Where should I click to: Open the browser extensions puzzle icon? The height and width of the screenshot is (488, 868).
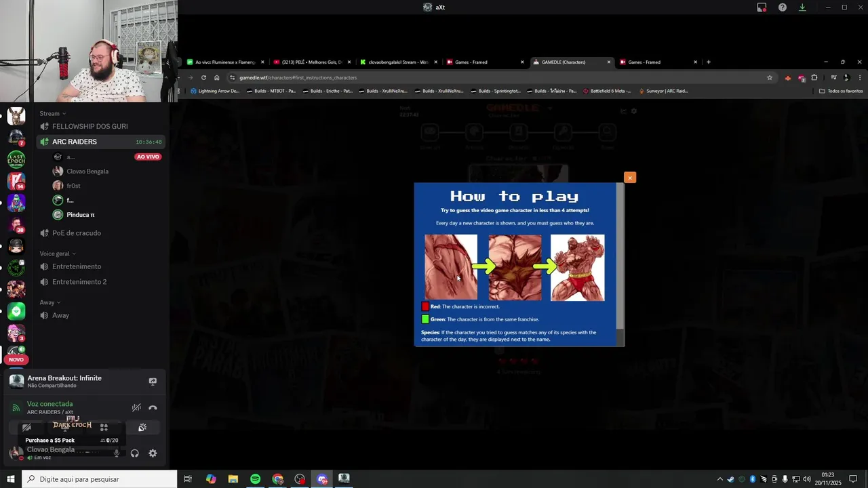814,77
